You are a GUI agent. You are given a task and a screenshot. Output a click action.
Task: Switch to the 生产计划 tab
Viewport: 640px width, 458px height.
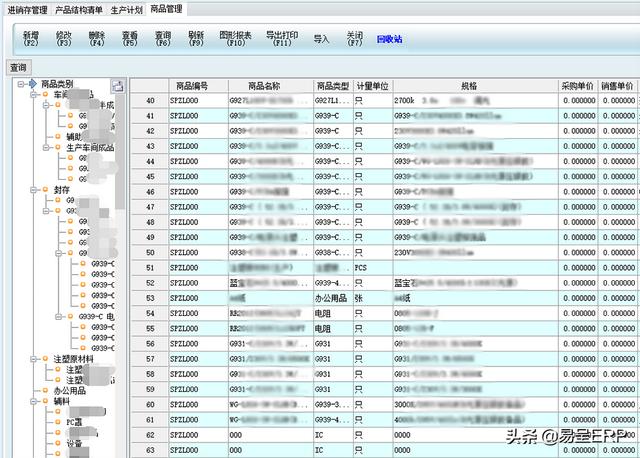pos(126,9)
